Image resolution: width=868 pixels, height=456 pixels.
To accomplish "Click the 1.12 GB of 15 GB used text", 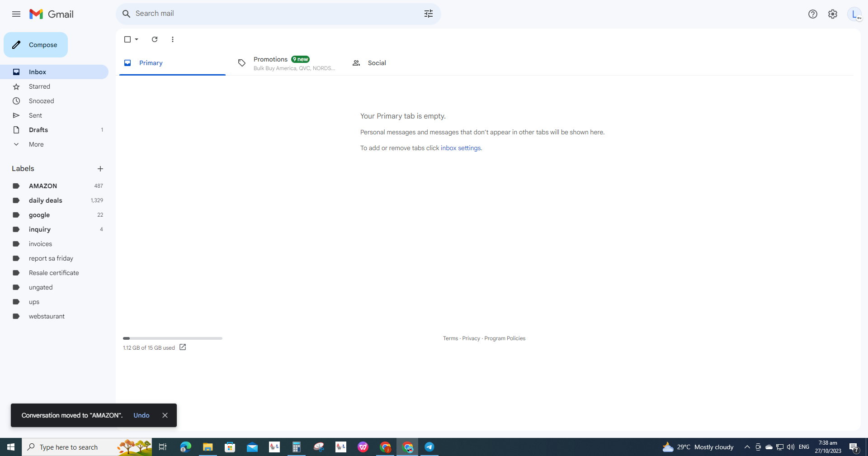I will click(149, 348).
